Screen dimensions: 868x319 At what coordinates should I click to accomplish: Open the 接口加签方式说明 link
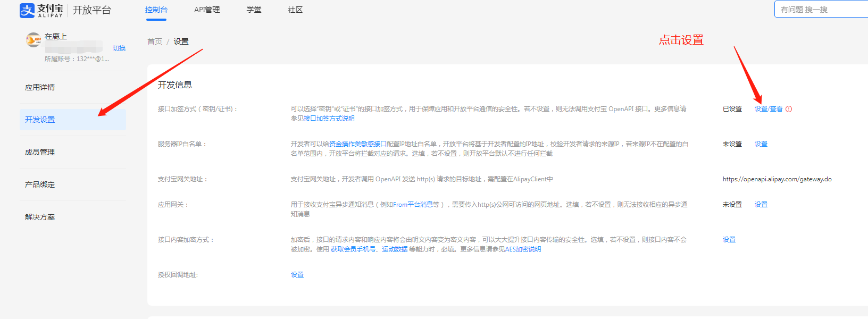coord(329,119)
